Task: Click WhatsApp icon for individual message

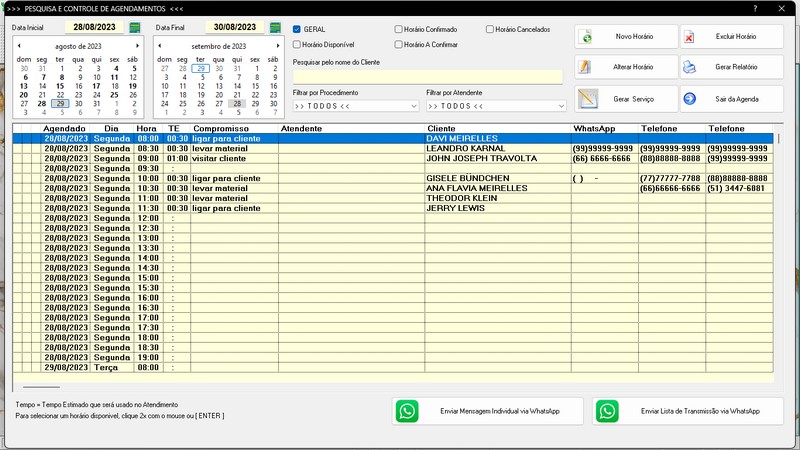Action: [x=407, y=411]
